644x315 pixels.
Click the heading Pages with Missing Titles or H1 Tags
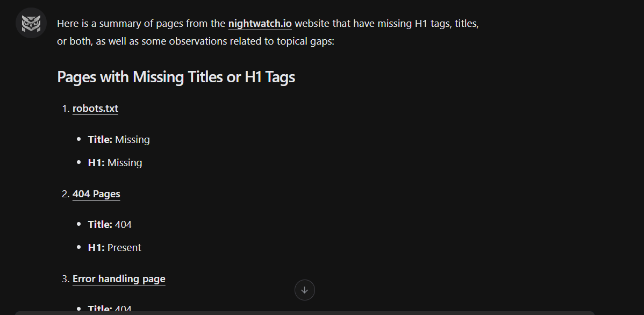pyautogui.click(x=176, y=77)
